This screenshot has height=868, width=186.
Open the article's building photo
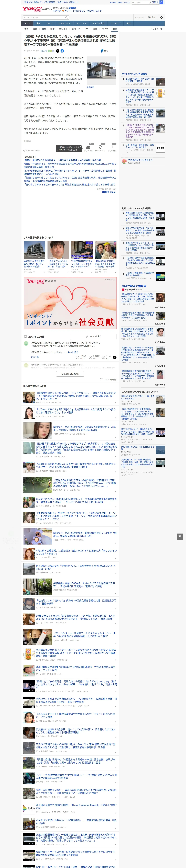[101, 70]
